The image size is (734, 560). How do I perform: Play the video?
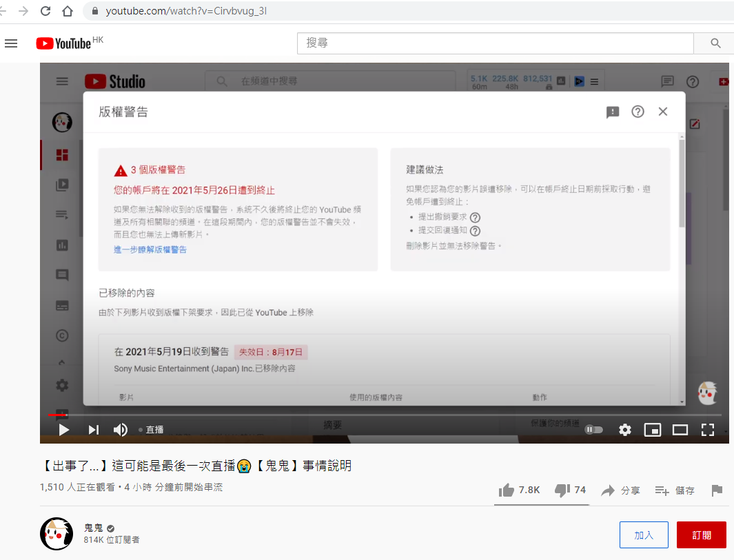pyautogui.click(x=63, y=430)
